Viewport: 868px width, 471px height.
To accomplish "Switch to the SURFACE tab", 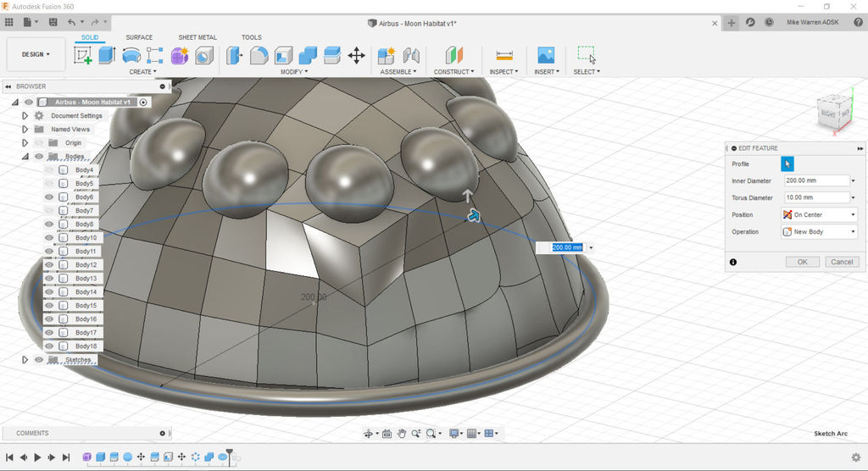I will click(x=139, y=37).
